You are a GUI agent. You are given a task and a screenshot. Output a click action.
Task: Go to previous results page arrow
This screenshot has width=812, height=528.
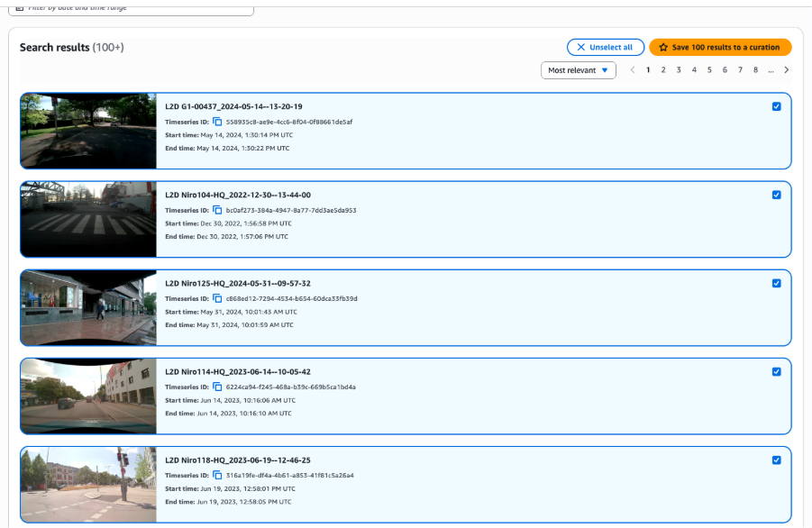click(633, 70)
